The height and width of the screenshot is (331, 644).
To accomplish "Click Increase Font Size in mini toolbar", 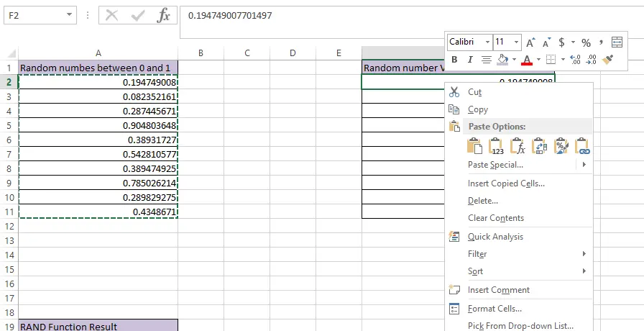I will pos(530,42).
